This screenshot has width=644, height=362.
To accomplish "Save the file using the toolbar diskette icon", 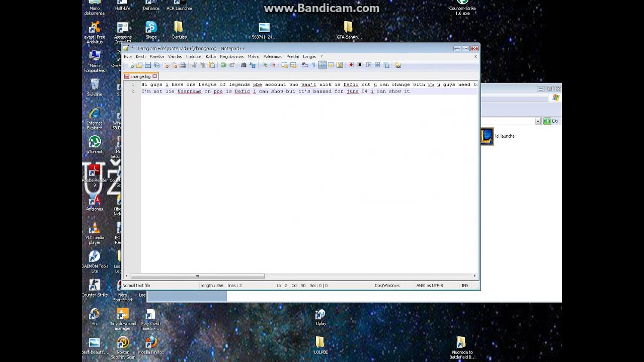I will coord(148,65).
